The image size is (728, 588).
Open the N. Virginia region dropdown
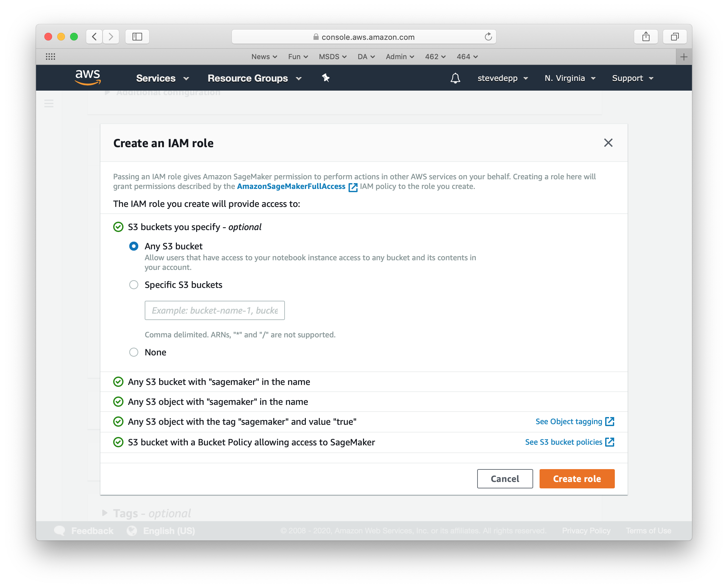[x=570, y=78]
